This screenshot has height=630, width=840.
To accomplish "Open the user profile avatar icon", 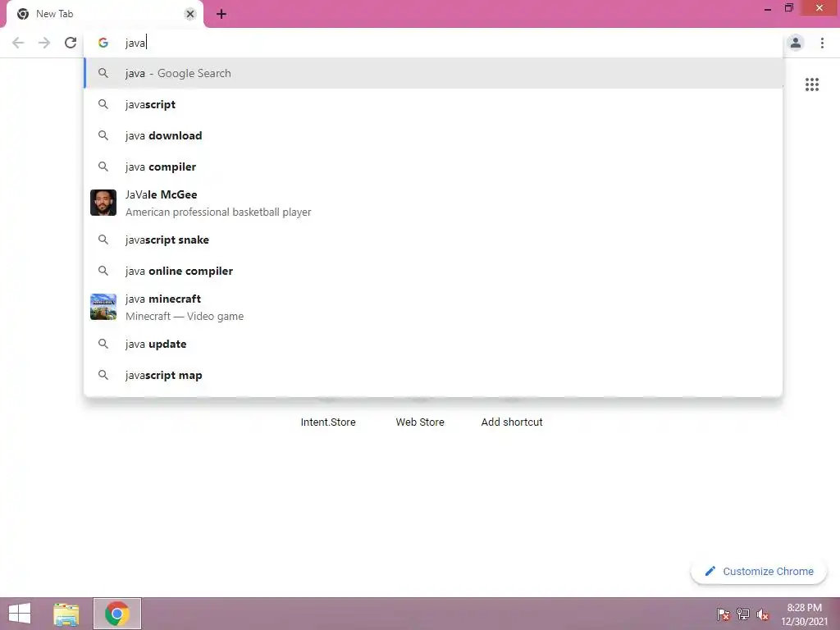I will (x=796, y=43).
